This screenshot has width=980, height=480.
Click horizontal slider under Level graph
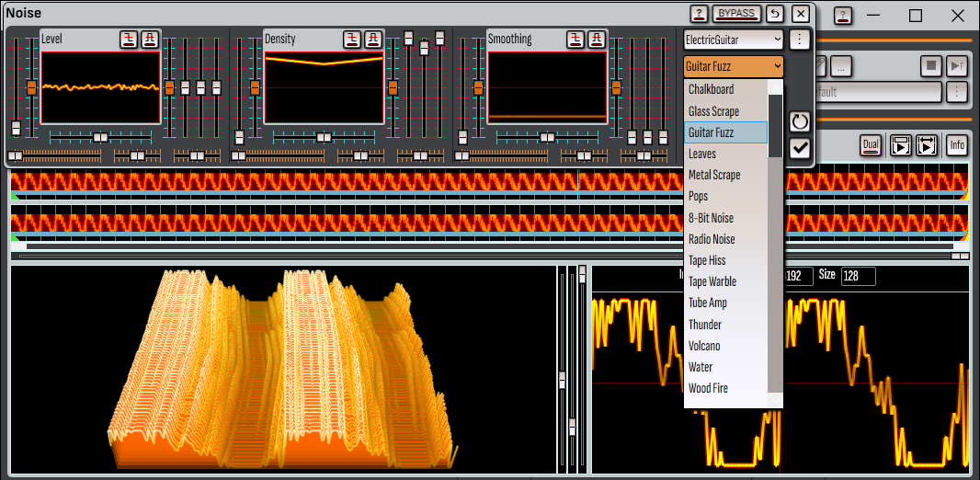click(x=100, y=137)
